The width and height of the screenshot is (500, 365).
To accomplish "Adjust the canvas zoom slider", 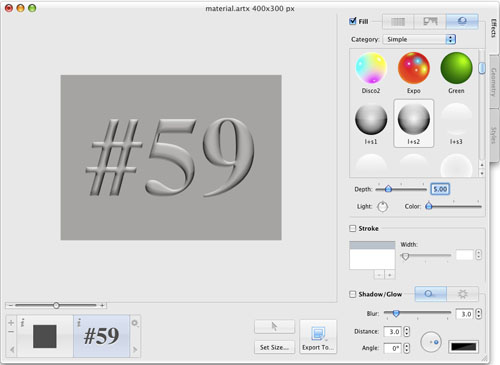I will (56, 305).
